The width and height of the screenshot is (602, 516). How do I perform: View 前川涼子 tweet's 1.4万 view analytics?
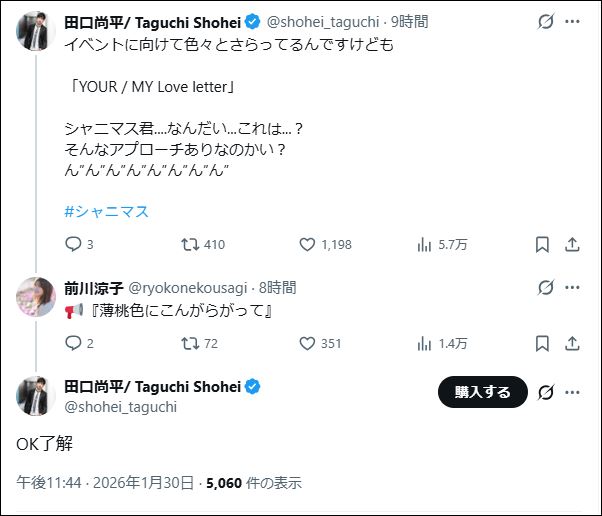(x=423, y=343)
